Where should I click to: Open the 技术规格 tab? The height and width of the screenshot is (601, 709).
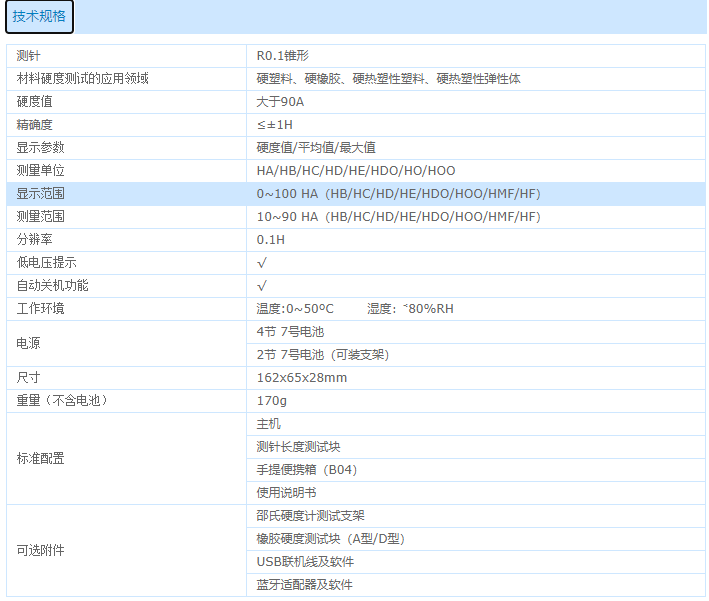coord(40,17)
